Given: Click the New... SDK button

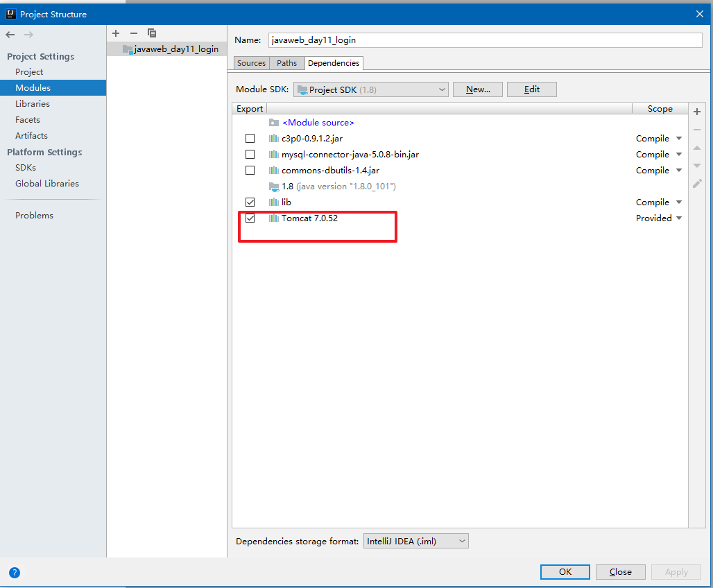Looking at the screenshot, I should pos(478,89).
